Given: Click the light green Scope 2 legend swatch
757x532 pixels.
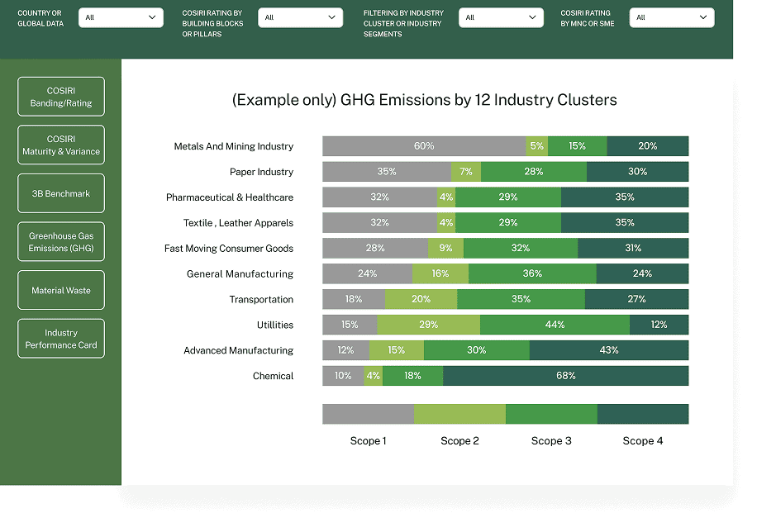Looking at the screenshot, I should click(x=459, y=414).
